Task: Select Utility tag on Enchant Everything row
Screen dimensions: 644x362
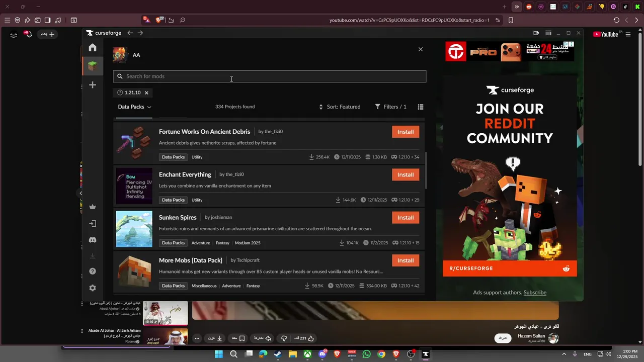Action: coord(197,200)
